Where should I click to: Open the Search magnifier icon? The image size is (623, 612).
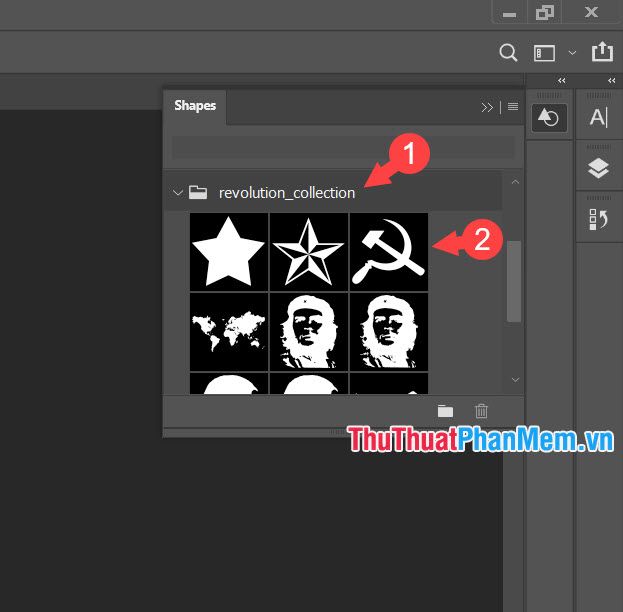coord(508,52)
